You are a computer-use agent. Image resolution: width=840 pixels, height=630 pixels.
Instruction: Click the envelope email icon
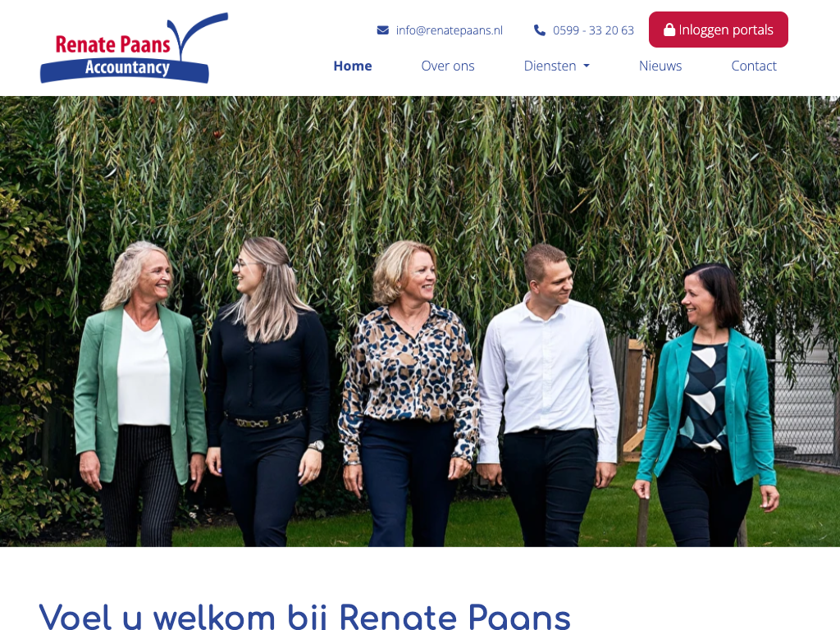pos(382,30)
